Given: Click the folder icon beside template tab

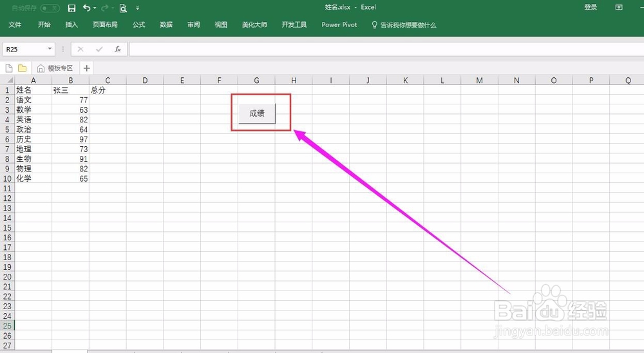Looking at the screenshot, I should coord(22,68).
